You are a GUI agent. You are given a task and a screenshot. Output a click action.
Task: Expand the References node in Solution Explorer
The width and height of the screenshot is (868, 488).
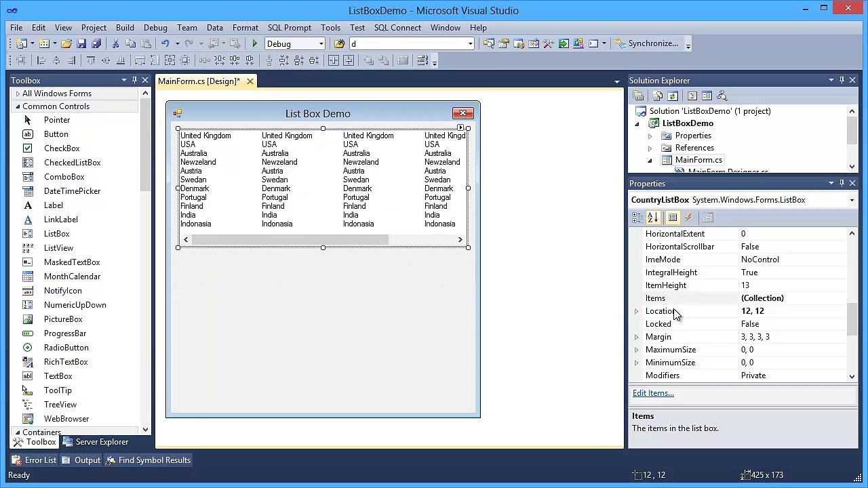click(x=650, y=148)
